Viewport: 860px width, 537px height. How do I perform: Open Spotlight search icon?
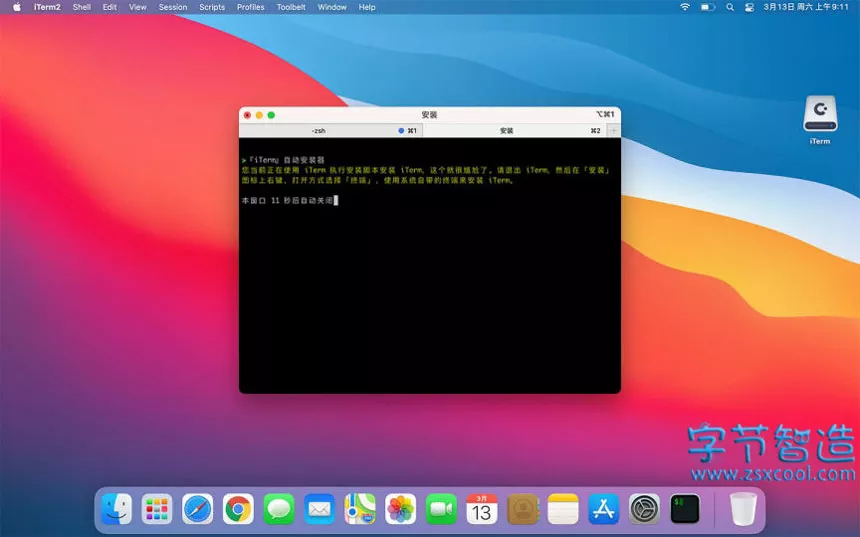pyautogui.click(x=730, y=7)
